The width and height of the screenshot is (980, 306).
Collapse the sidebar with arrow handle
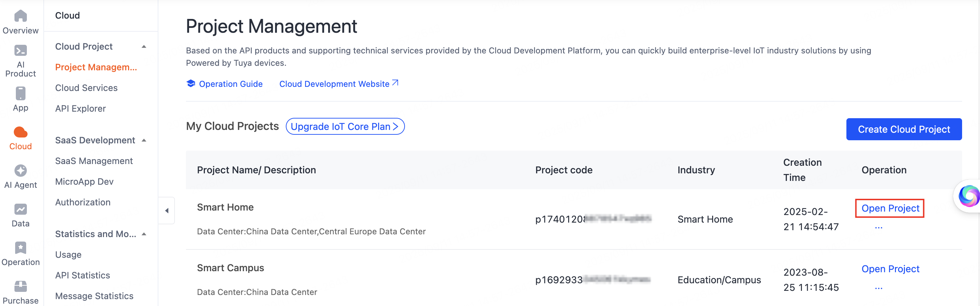tap(167, 211)
